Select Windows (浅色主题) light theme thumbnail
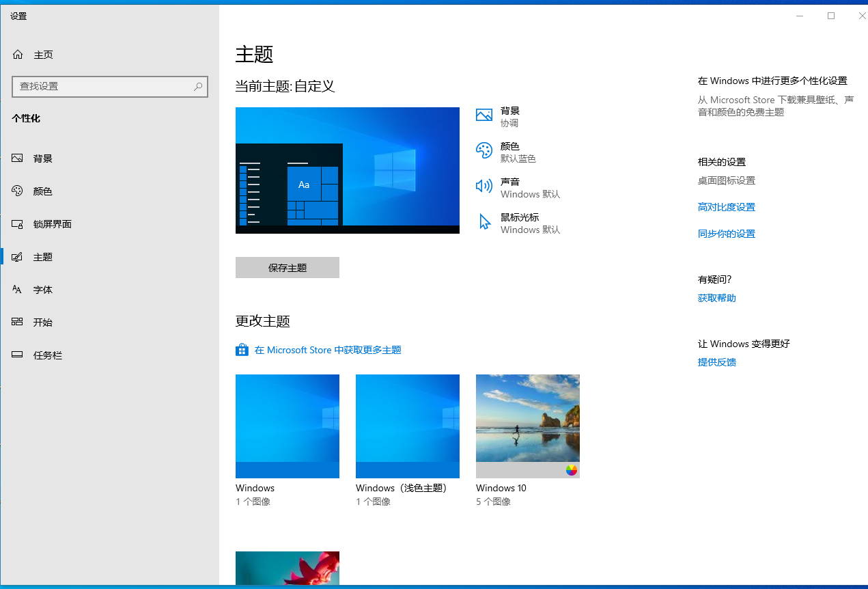868x589 pixels. tap(407, 426)
